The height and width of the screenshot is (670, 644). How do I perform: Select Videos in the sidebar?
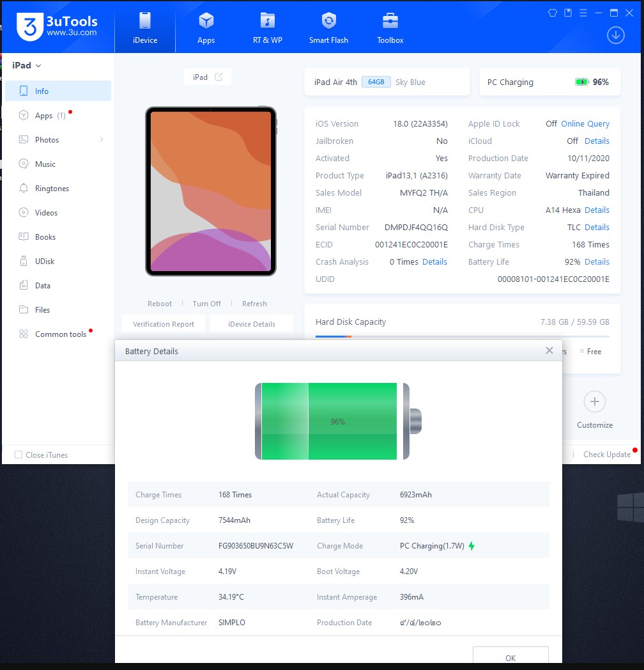(x=57, y=212)
